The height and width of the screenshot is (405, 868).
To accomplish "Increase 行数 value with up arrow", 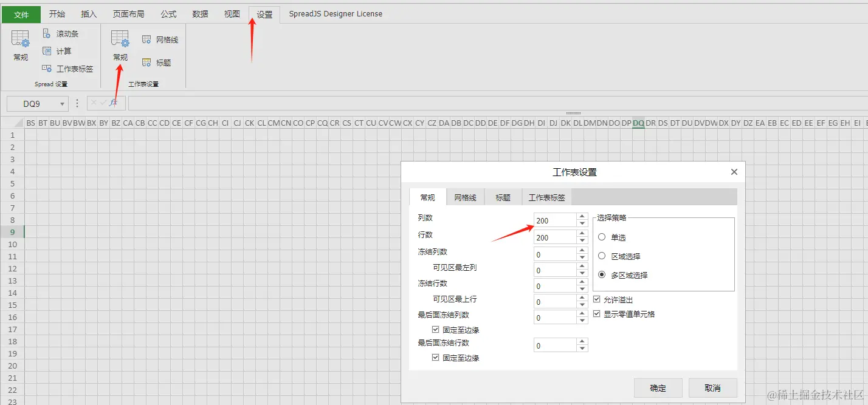I will (x=582, y=234).
